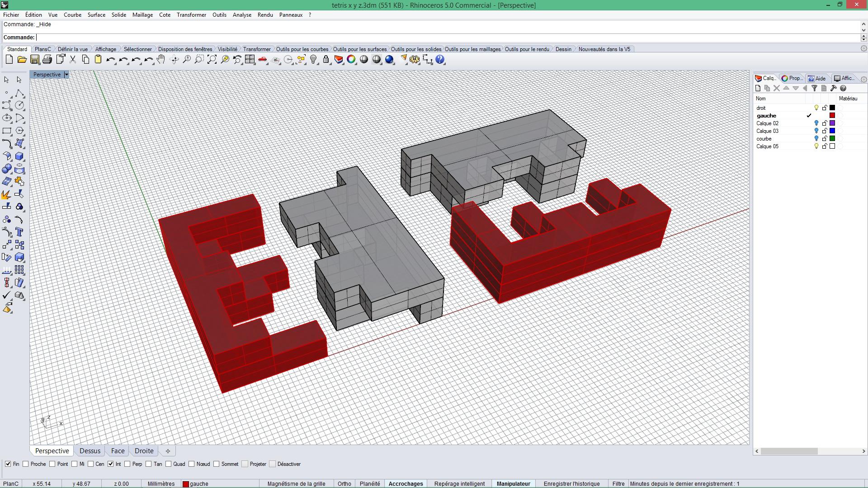
Task: Toggle Ortho in the status bar
Action: pyautogui.click(x=344, y=483)
